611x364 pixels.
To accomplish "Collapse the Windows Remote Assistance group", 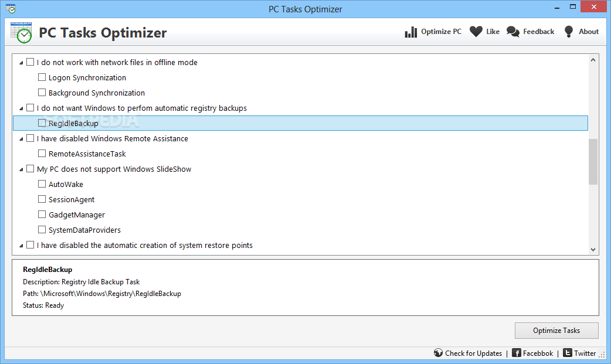I will (x=21, y=139).
